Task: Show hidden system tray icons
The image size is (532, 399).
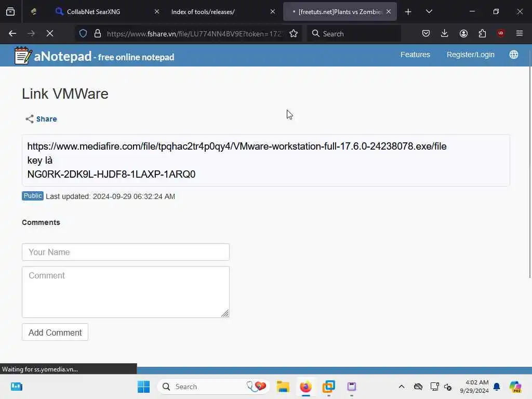Action: 402,387
